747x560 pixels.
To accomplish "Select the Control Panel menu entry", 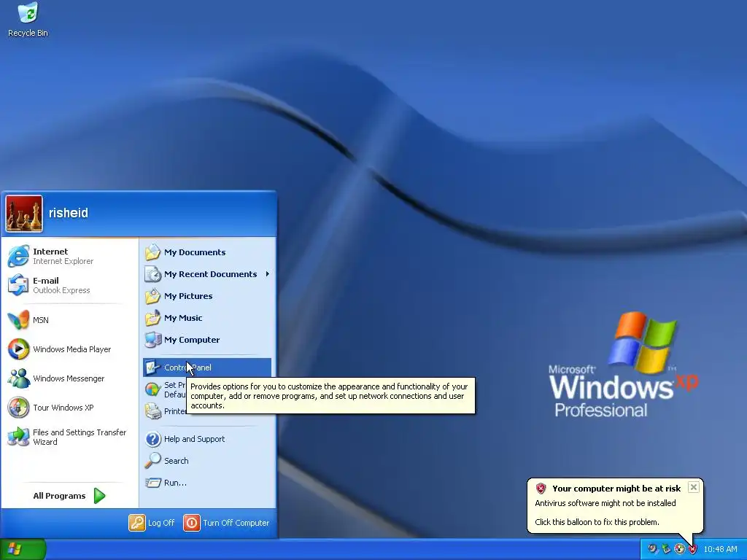I will [x=207, y=367].
